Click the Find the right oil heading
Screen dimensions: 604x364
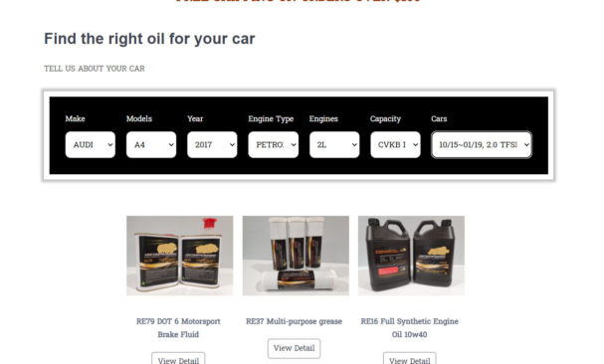pyautogui.click(x=149, y=39)
